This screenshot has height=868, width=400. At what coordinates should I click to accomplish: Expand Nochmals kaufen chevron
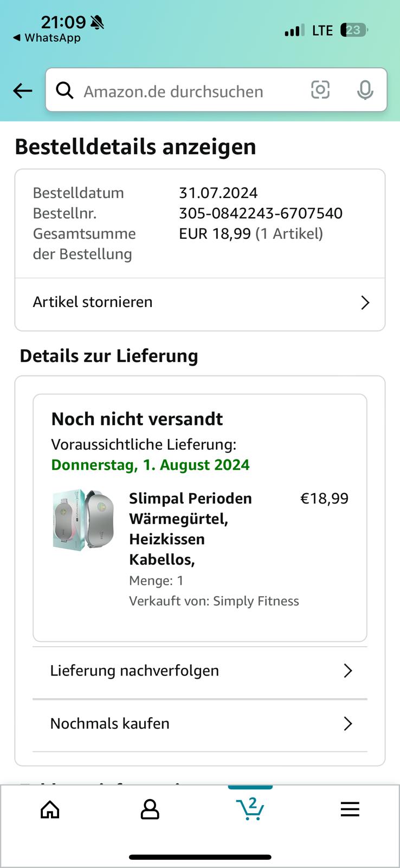coord(348,724)
